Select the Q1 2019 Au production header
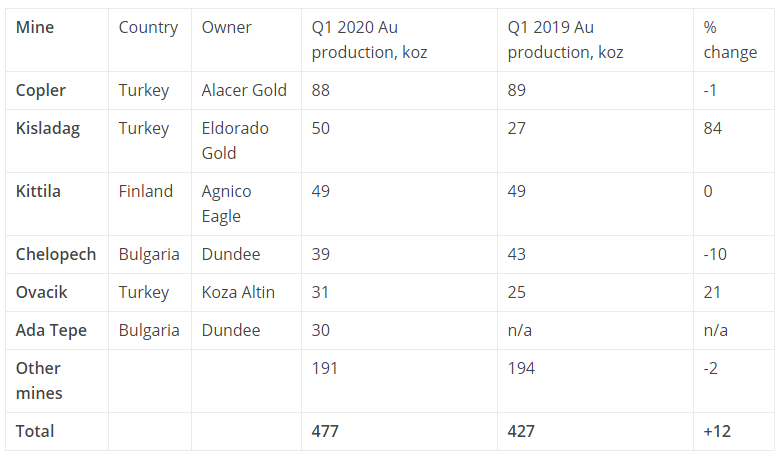The height and width of the screenshot is (459, 781). point(565,40)
